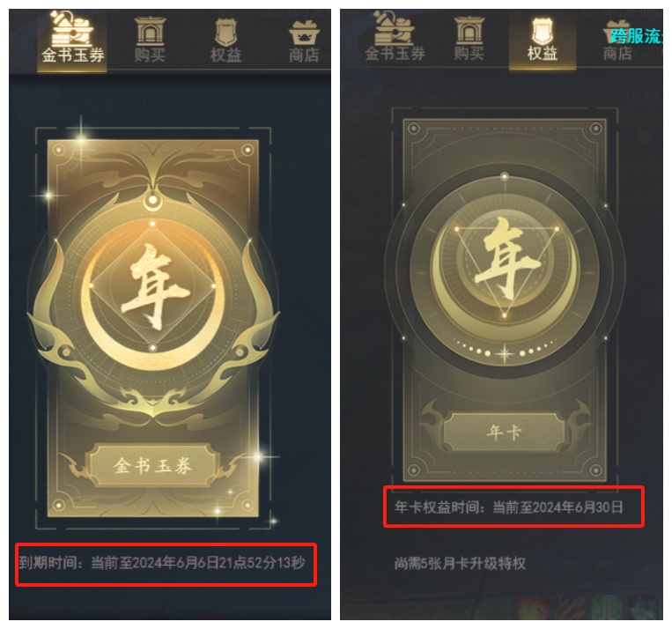The image size is (672, 629).
Task: Click the 尚需5张月卡升级特权 text
Action: click(x=460, y=563)
